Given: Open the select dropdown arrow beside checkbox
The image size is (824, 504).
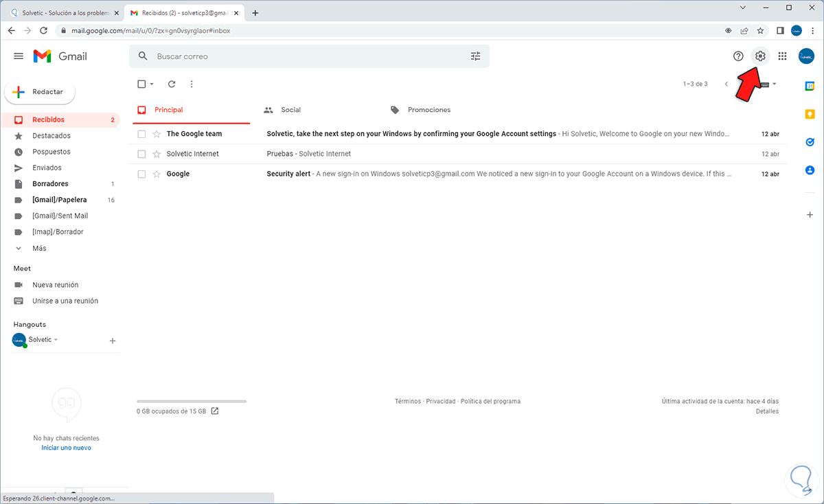Looking at the screenshot, I should [152, 84].
